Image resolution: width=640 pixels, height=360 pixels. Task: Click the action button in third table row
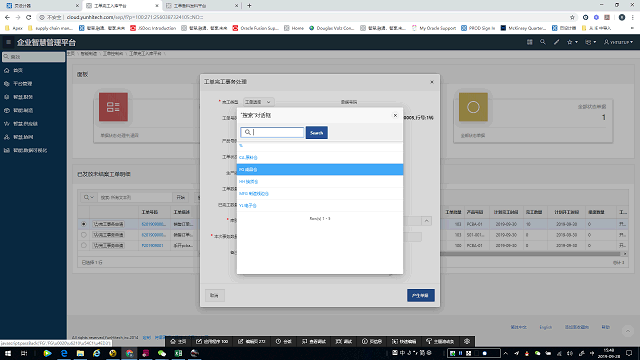click(109, 245)
